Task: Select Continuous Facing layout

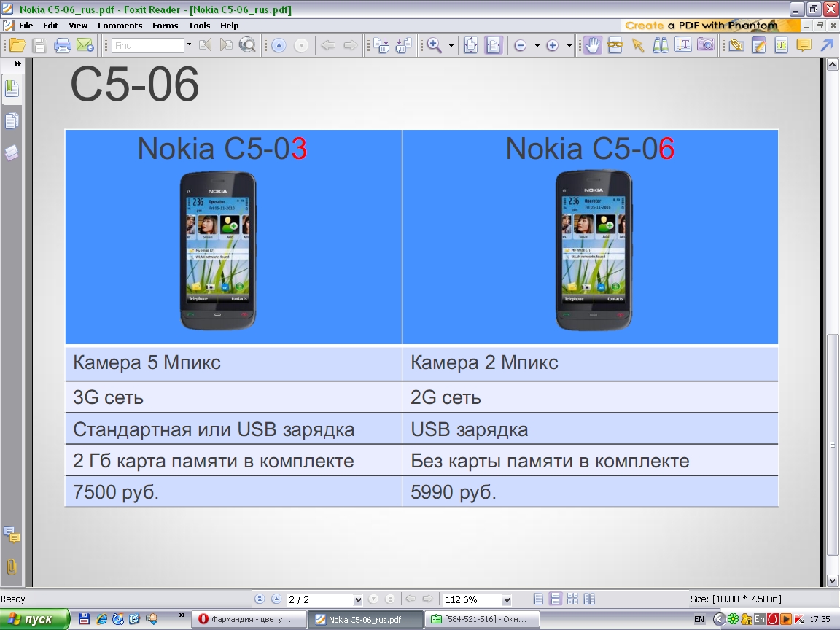Action: click(589, 599)
